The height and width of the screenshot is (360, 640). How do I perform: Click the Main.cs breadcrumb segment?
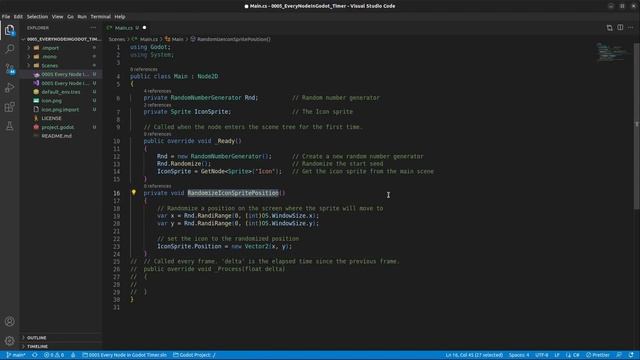click(146, 39)
